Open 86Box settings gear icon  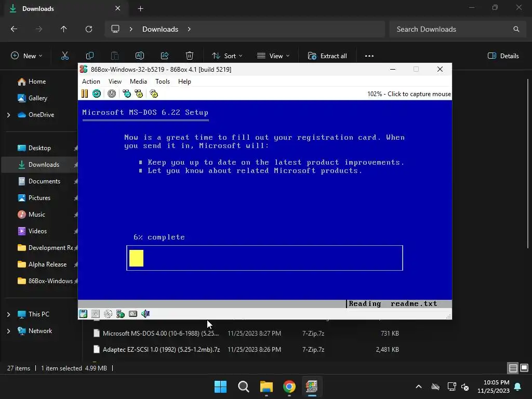pyautogui.click(x=154, y=94)
